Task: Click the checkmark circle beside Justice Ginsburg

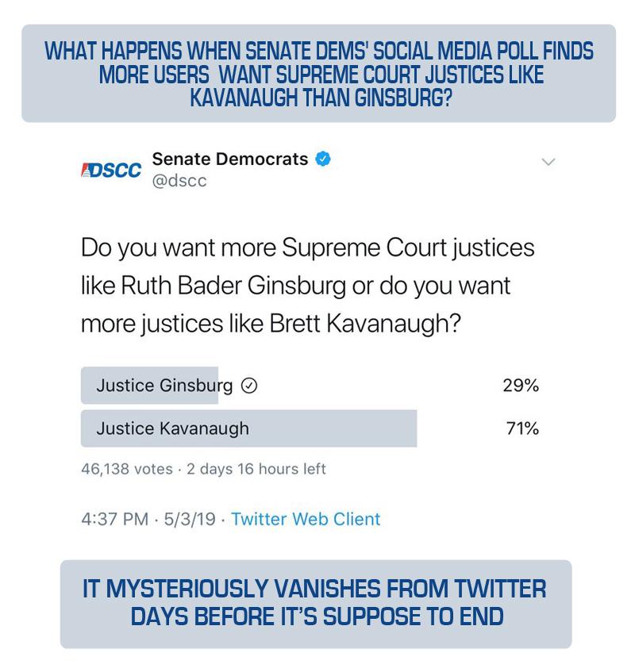Action: tap(249, 386)
